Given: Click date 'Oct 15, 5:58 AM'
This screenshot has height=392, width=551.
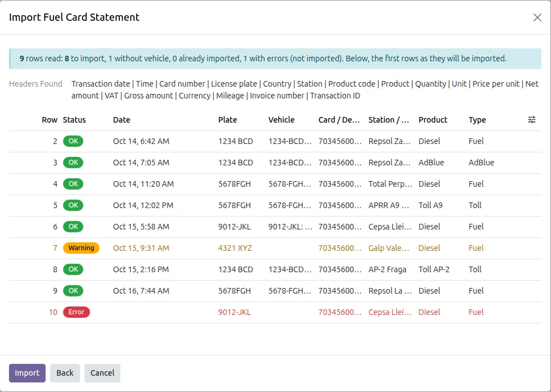Looking at the screenshot, I should click(141, 227).
